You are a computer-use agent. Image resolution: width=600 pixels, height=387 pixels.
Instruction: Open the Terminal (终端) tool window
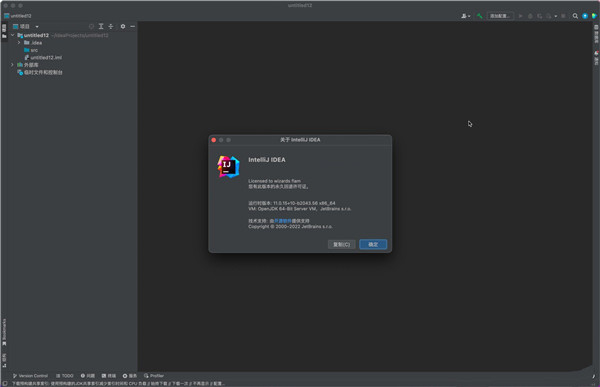109,376
